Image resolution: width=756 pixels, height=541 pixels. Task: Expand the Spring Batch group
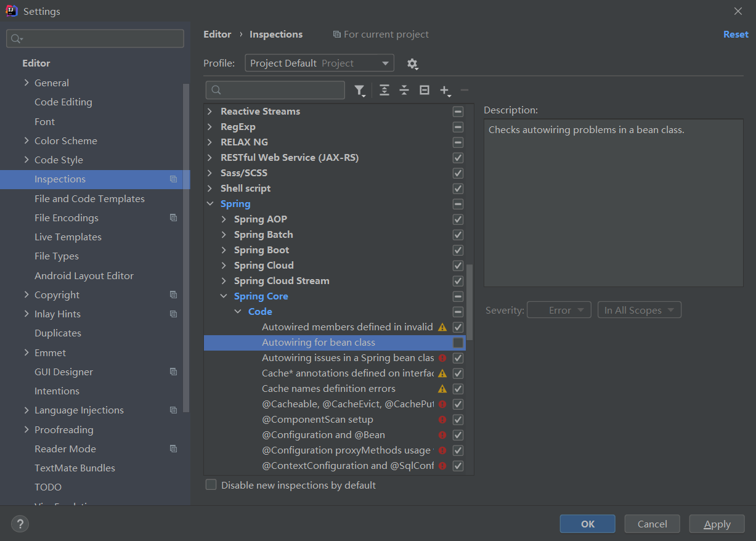coord(224,235)
